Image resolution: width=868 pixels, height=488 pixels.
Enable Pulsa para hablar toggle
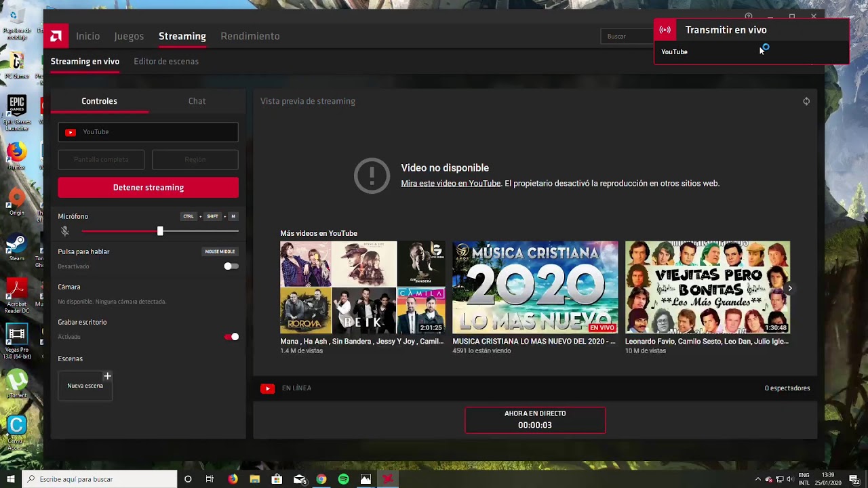(231, 266)
